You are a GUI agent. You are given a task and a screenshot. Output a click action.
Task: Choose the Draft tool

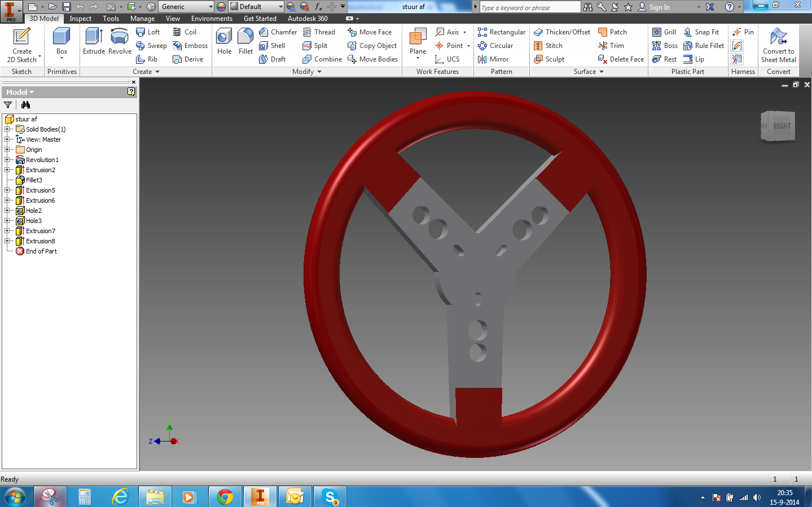coord(272,59)
